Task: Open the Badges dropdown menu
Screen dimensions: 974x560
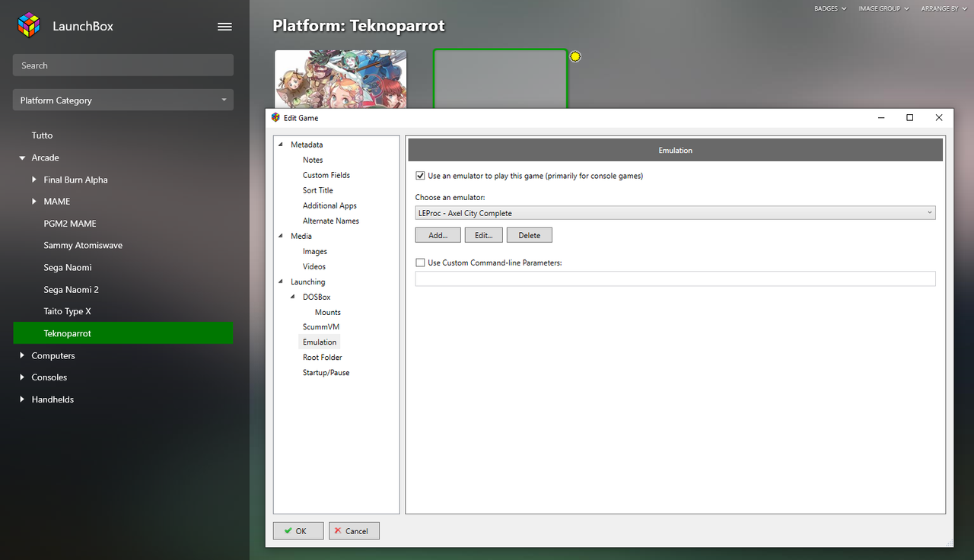Action: 830,8
